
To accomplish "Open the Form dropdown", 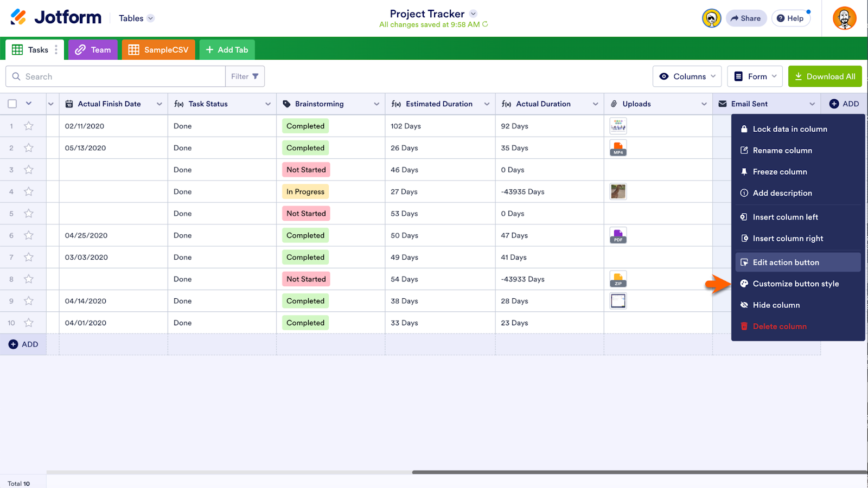I will pyautogui.click(x=755, y=76).
